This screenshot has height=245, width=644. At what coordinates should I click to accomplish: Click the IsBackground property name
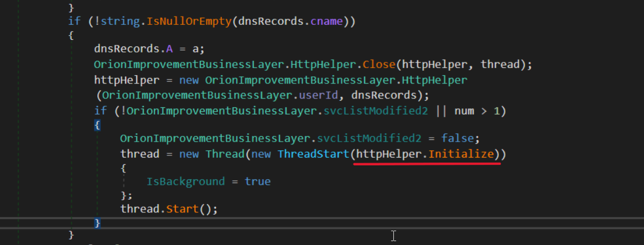(x=185, y=181)
